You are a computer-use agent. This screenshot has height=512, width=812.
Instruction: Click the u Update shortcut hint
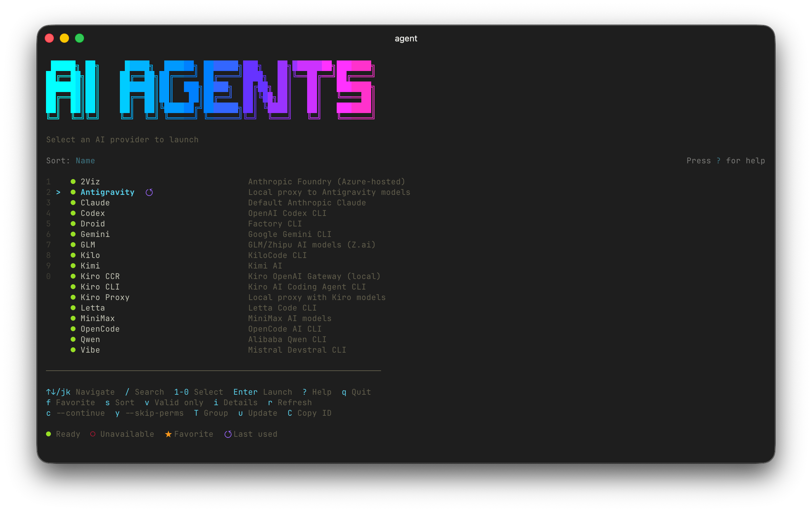point(258,413)
